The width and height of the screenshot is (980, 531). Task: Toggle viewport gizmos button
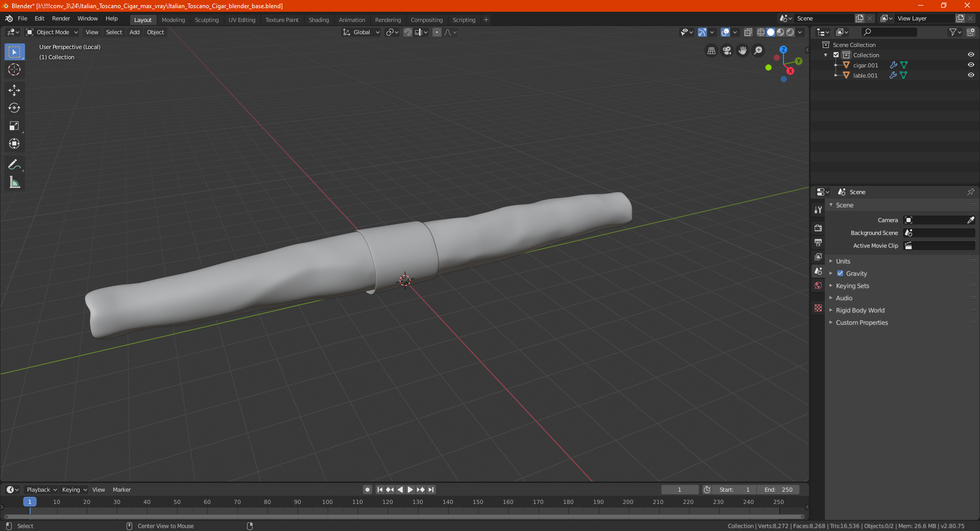coord(702,32)
